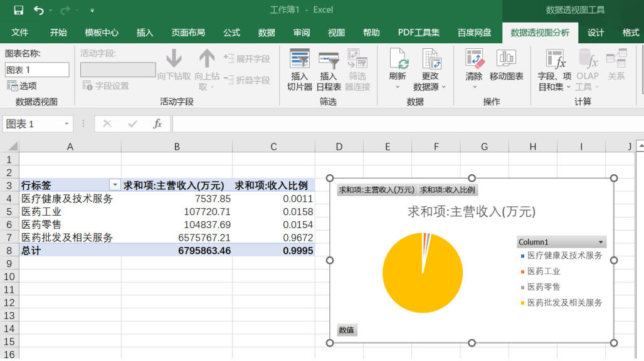Open the Quick Access Toolbar customize dropdown

point(92,11)
